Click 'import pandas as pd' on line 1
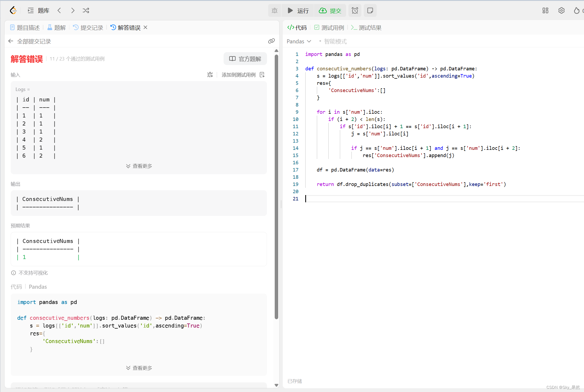Image resolution: width=584 pixels, height=392 pixels. [x=332, y=54]
